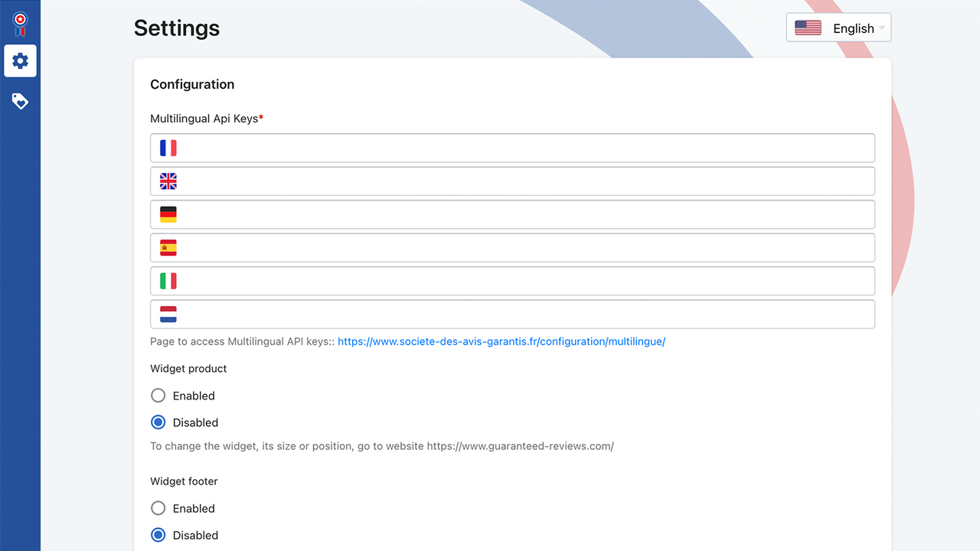Viewport: 980px width, 551px height.
Task: Enable the Widget footer option
Action: pyautogui.click(x=158, y=508)
